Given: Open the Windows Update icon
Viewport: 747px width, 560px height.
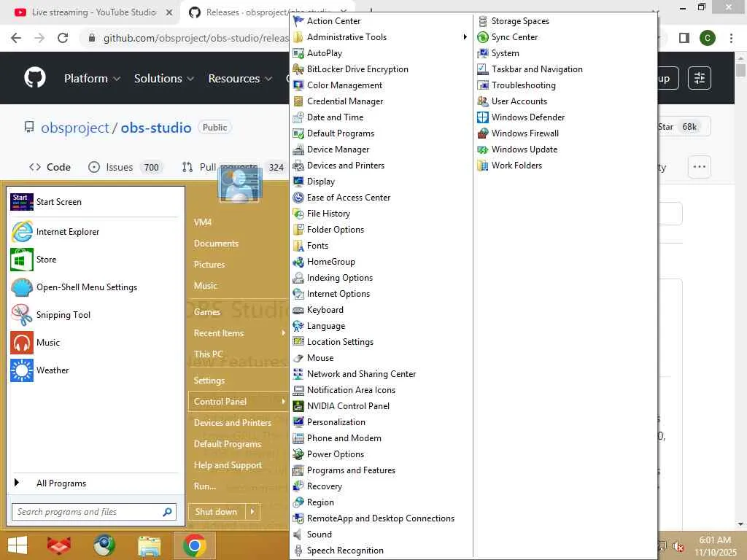Looking at the screenshot, I should (483, 149).
